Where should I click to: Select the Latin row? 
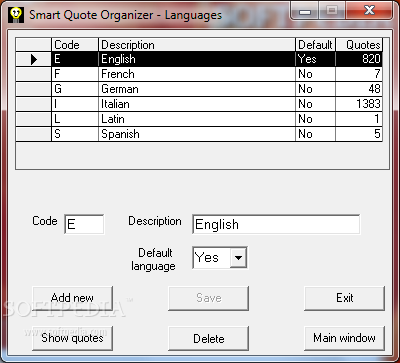[199, 119]
